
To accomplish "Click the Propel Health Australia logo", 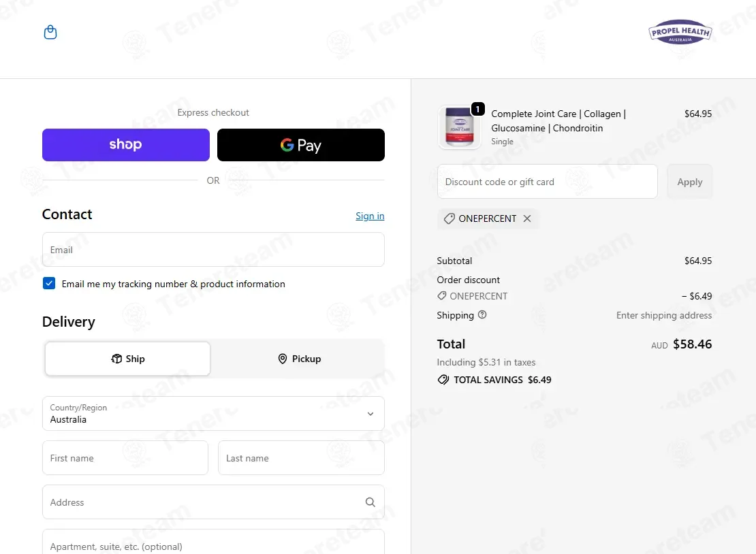I will pyautogui.click(x=680, y=32).
